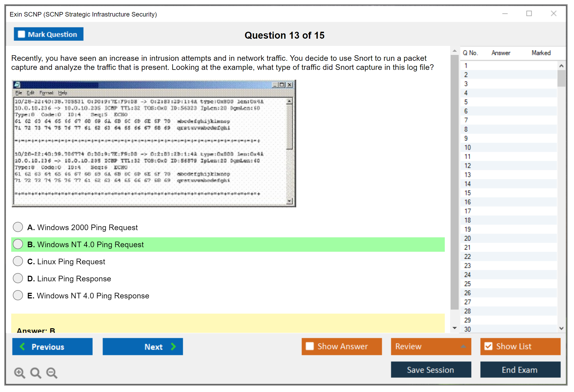
Task: Jump to question 20 in the list
Action: coord(467,238)
